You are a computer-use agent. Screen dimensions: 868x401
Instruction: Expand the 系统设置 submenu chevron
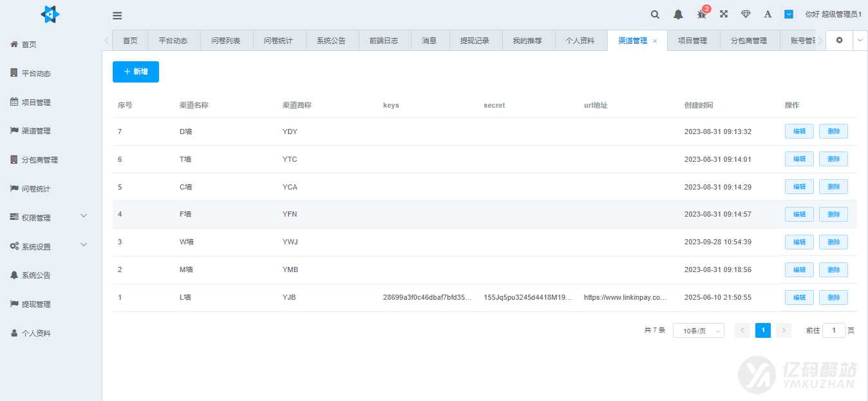pos(84,245)
